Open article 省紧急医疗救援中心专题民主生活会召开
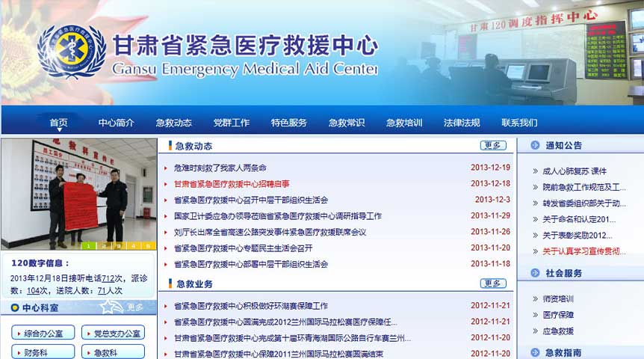The height and width of the screenshot is (359, 644). tap(243, 248)
